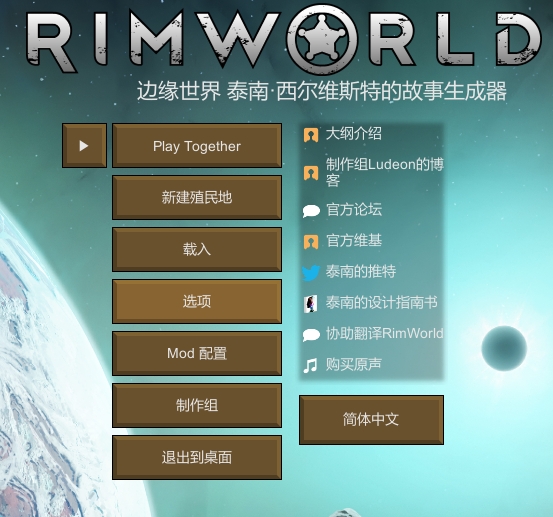This screenshot has width=553, height=517.
Task: View the 制作组 credits
Action: coord(197,405)
